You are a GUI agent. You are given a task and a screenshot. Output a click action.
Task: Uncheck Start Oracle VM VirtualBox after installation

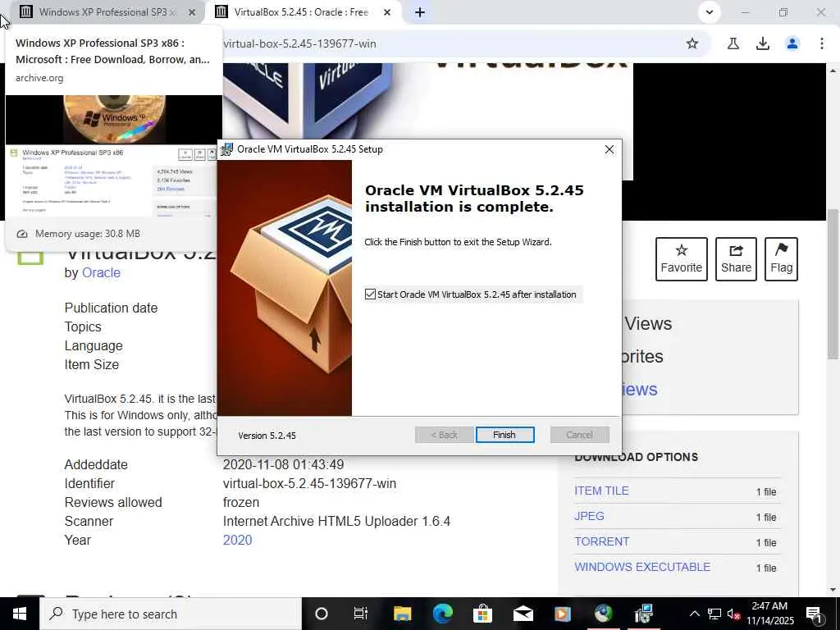370,294
